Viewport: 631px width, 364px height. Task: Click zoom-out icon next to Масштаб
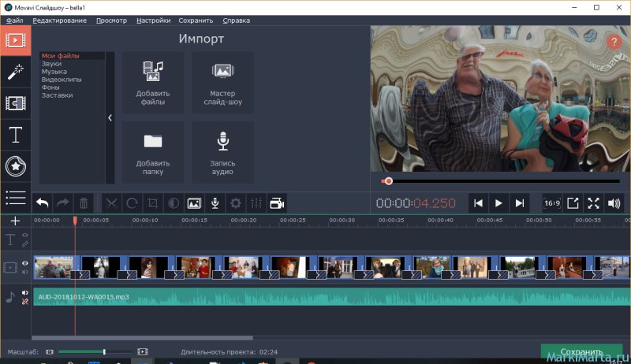tap(50, 352)
